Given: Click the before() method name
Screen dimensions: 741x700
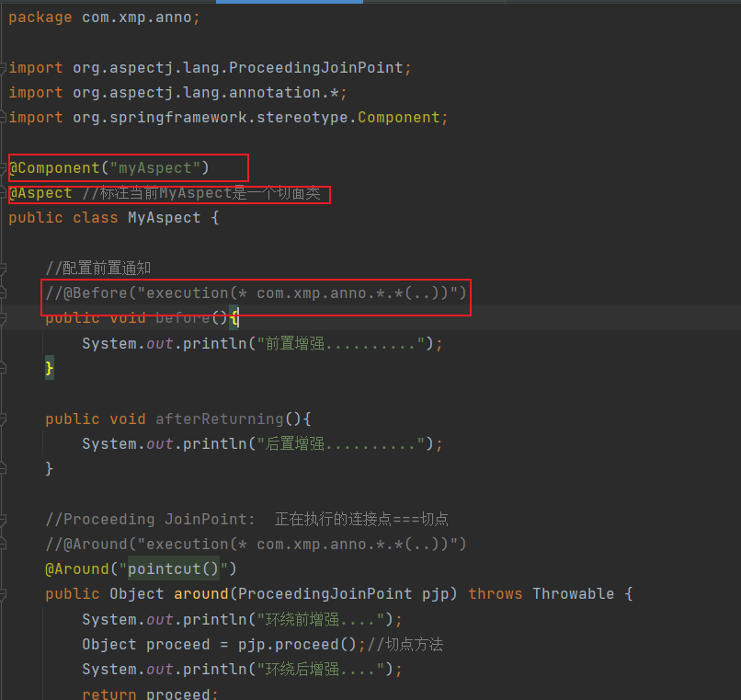Looking at the screenshot, I should [x=183, y=318].
